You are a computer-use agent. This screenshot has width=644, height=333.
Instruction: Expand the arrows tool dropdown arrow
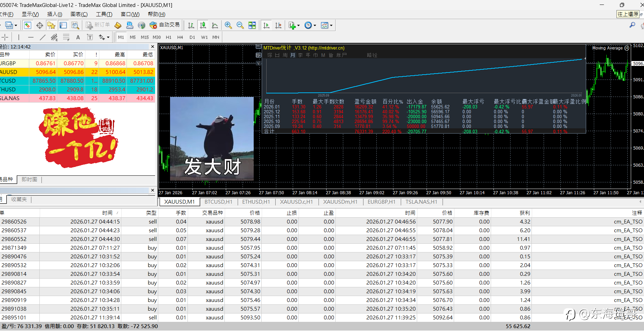coord(108,37)
